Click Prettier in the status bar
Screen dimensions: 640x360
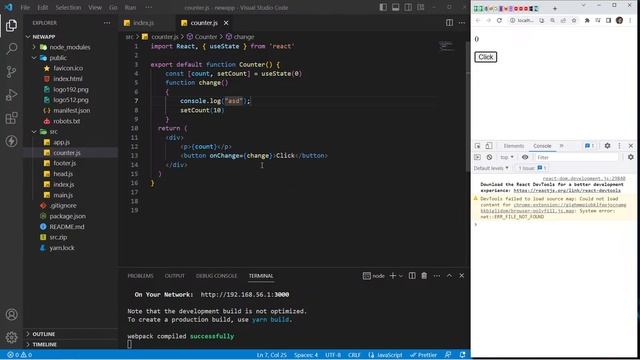tap(424, 355)
